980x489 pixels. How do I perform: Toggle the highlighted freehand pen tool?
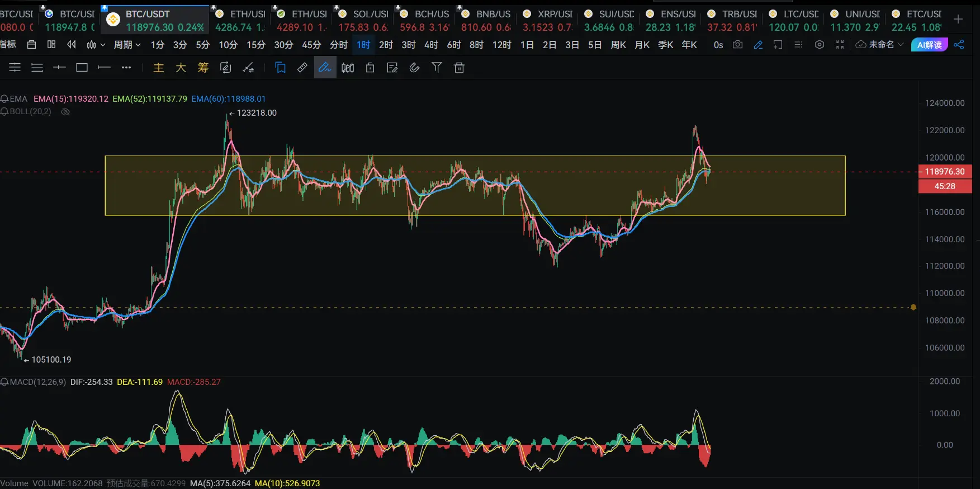325,68
